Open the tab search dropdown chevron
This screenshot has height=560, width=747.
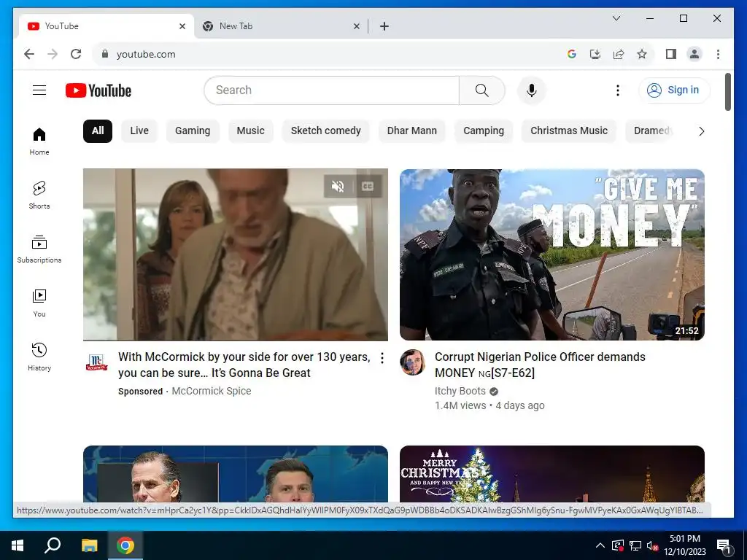tap(616, 18)
